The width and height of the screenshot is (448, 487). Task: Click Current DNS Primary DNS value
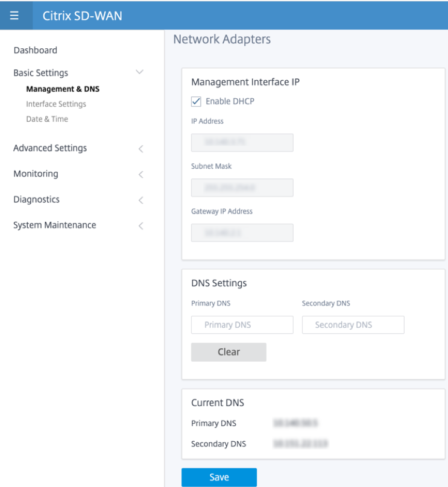pyautogui.click(x=295, y=423)
